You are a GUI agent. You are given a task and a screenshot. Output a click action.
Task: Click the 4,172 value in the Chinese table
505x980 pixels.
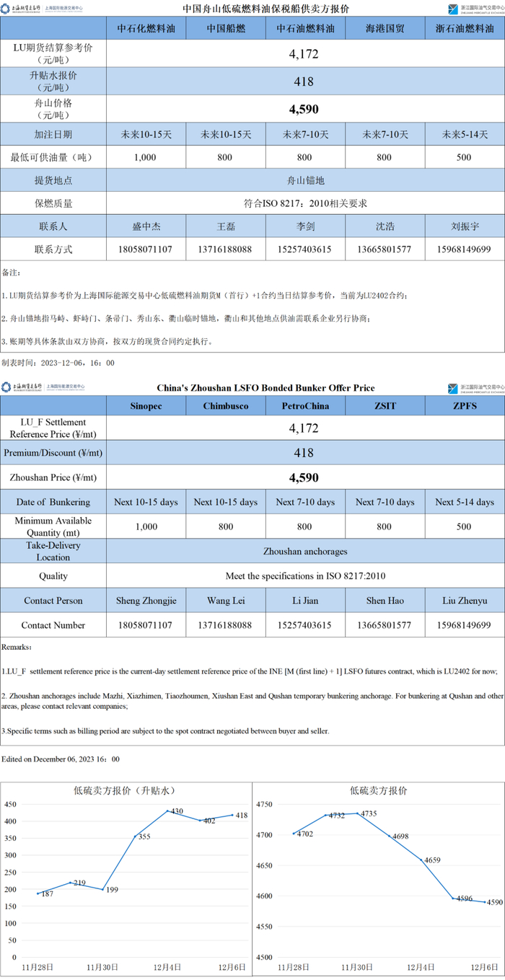(x=304, y=54)
